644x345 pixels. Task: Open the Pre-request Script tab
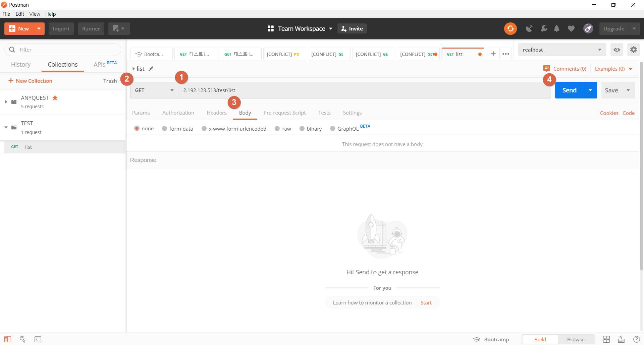pyautogui.click(x=284, y=113)
